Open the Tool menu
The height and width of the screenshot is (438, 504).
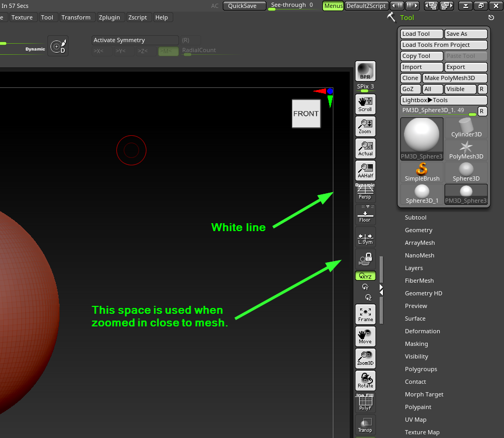(47, 17)
